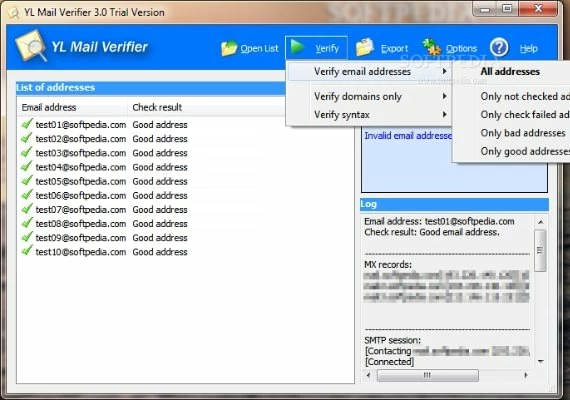570x400 pixels.
Task: Click green checkmark beside test10@softpedia.com
Action: point(27,251)
